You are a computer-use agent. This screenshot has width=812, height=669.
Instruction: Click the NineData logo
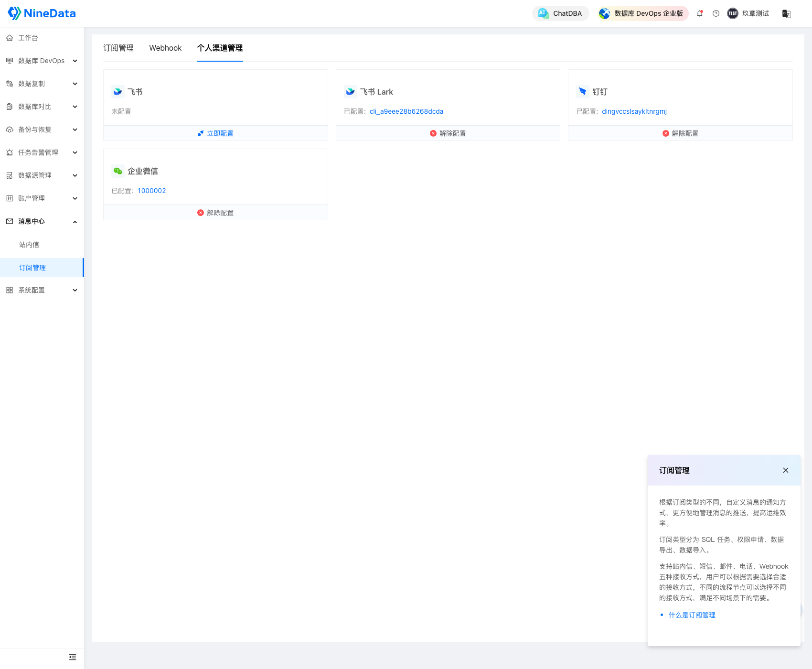click(42, 13)
